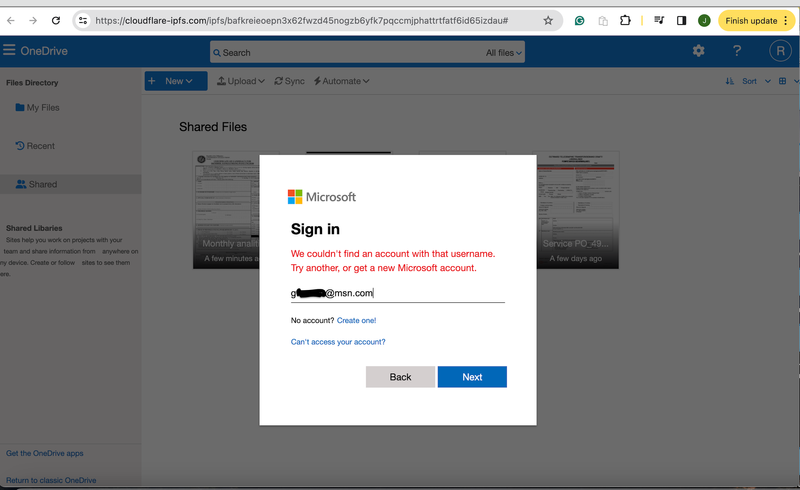Open site information icon in address bar
This screenshot has width=800, height=490.
coord(83,20)
